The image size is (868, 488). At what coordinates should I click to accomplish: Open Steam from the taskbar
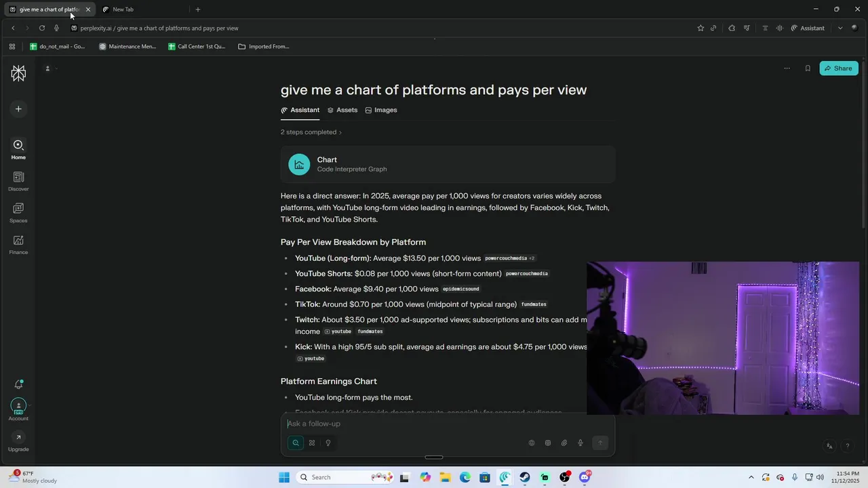coord(525,477)
